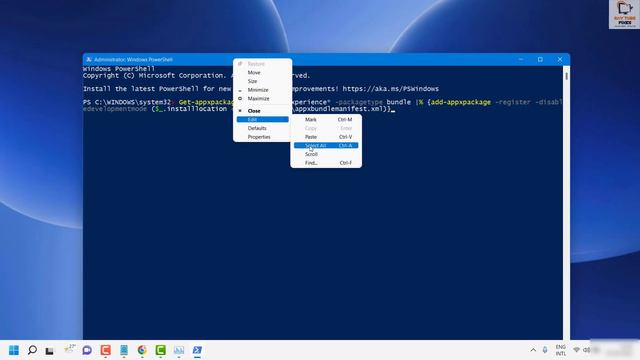
Task: Show hidden system tray icons
Action: (533, 350)
